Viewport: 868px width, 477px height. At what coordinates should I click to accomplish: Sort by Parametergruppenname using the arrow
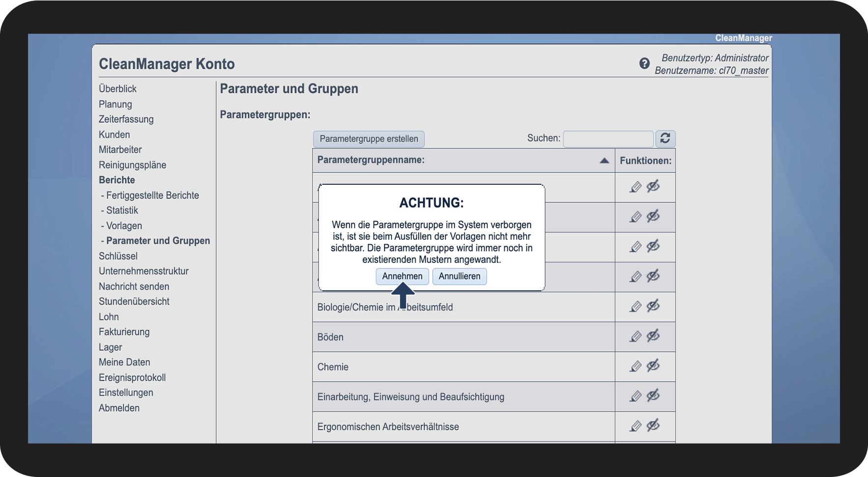pos(604,161)
